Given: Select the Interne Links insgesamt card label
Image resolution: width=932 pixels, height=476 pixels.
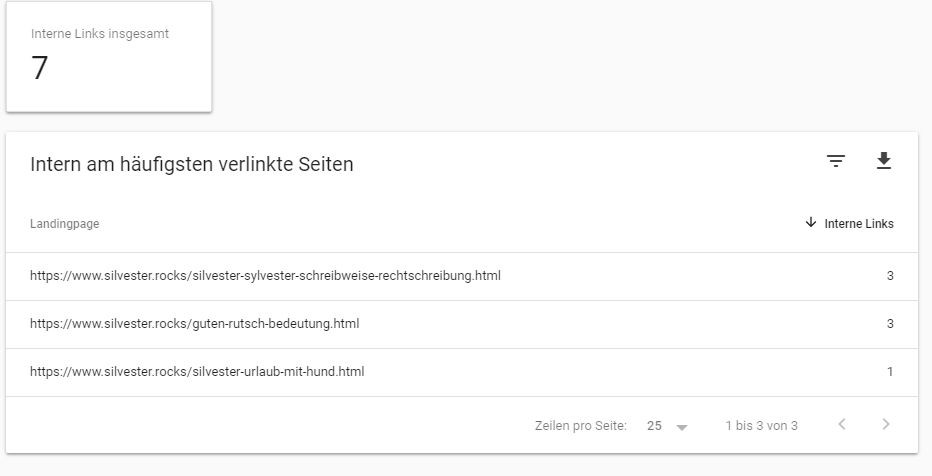Looking at the screenshot, I should (x=100, y=34).
